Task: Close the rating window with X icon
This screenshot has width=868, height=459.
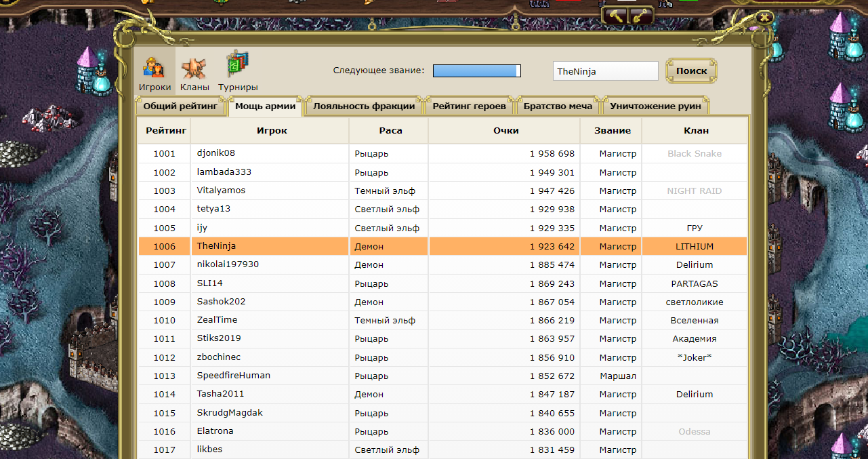Action: (x=765, y=18)
